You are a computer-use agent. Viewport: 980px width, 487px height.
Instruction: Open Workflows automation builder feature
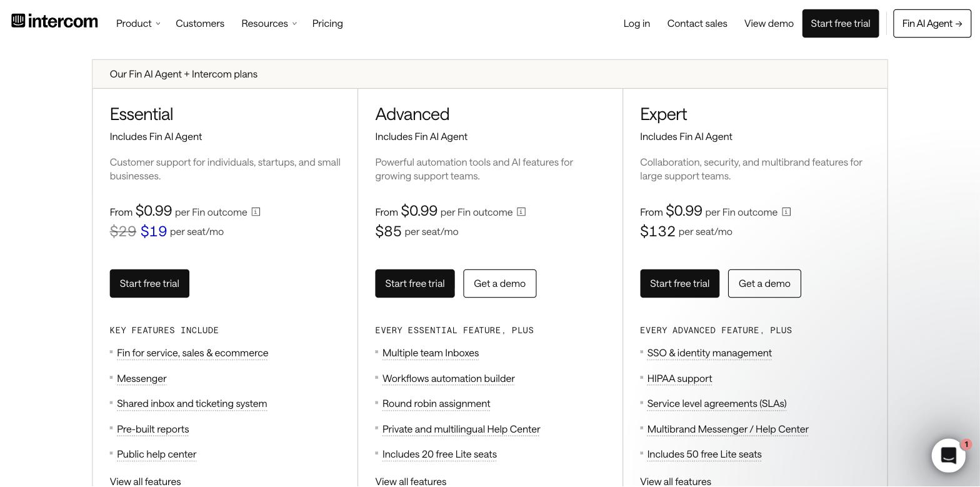448,379
